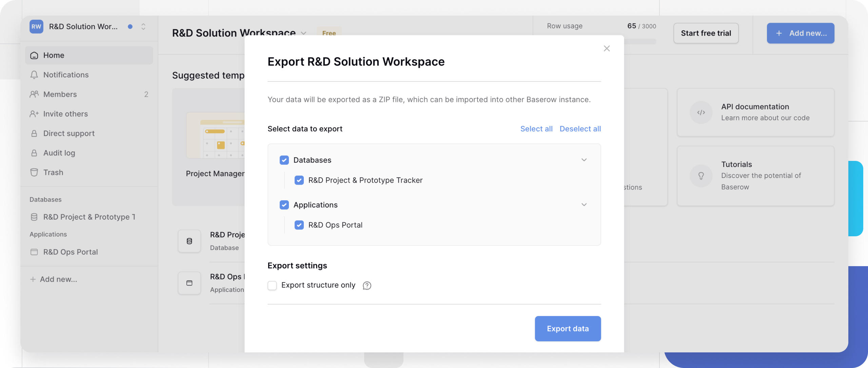
Task: Collapse the Databases section chevron
Action: point(584,160)
